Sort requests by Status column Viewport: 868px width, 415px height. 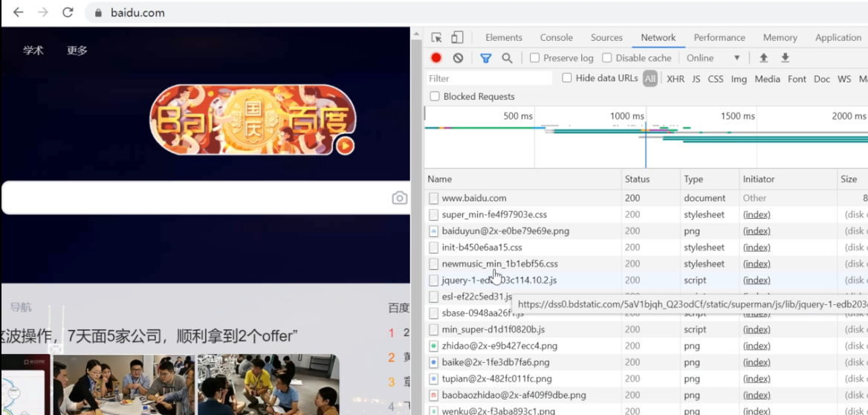(651, 179)
